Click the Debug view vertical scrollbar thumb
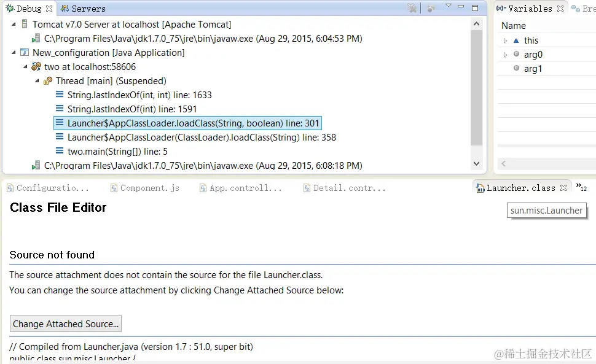Screen dimensions: 596x364 pos(476,87)
